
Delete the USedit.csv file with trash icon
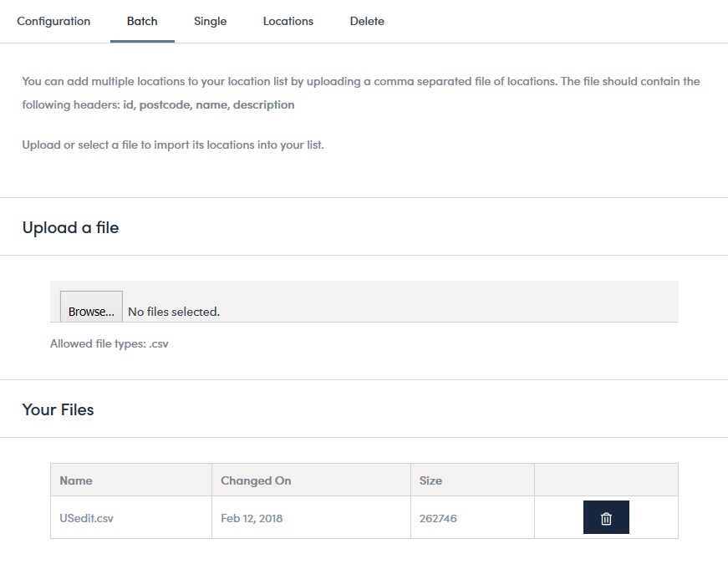point(606,517)
